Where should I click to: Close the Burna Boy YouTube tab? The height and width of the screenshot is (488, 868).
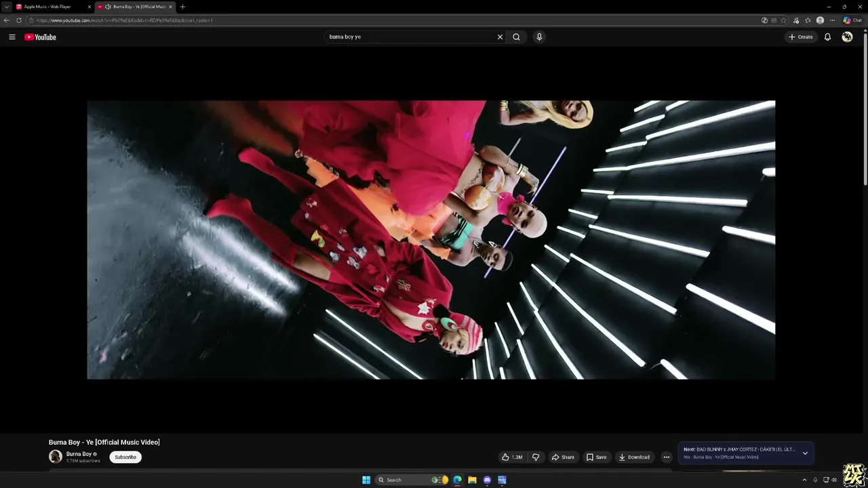pyautogui.click(x=170, y=7)
